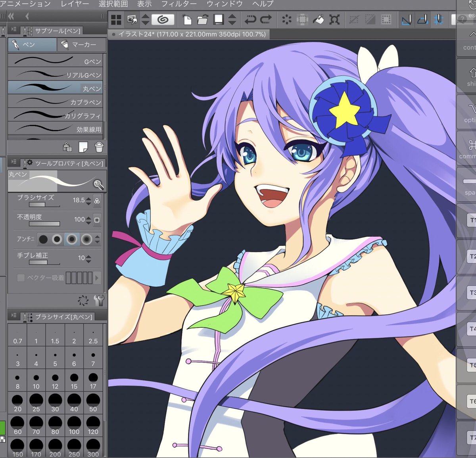This screenshot has height=458, width=476.
Task: Open the サブツール[ペン] palette menu
Action: 14,30
